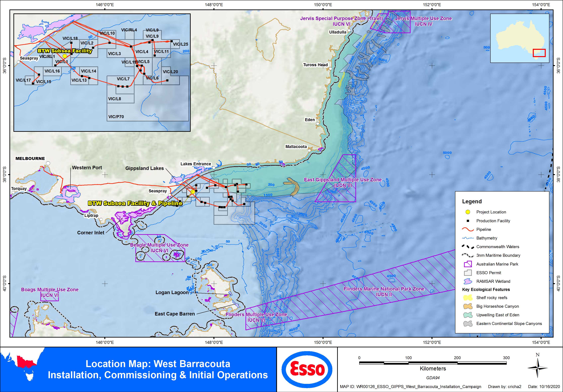Click the black Production Facility legend square
563x392 pixels.
[468, 221]
